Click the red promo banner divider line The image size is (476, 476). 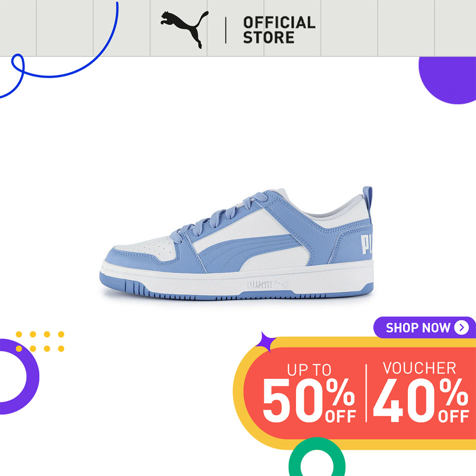tap(366, 393)
